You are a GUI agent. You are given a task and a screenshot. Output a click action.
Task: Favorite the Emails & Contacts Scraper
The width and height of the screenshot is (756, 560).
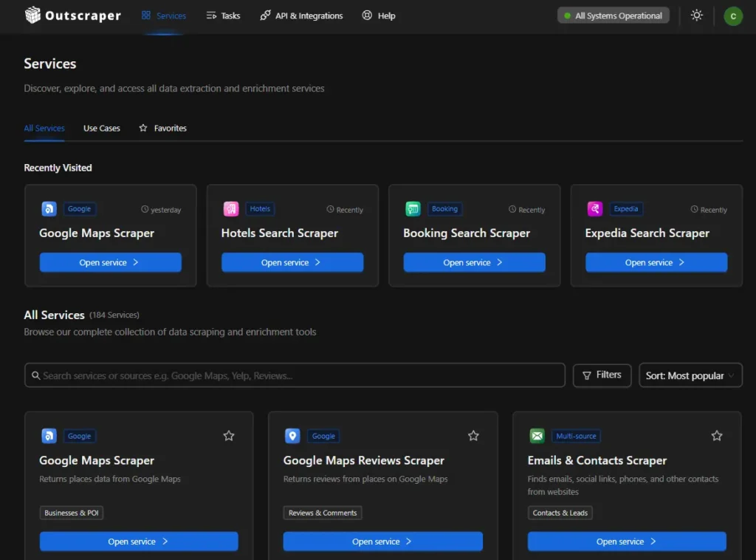pos(717,436)
